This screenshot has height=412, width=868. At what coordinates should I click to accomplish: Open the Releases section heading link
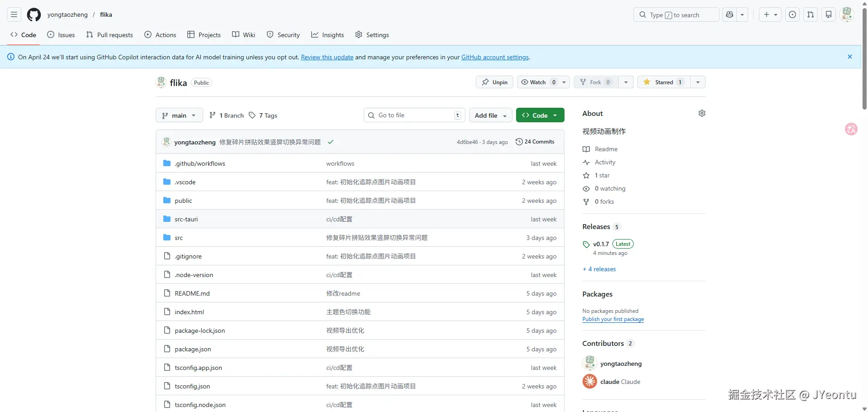click(x=596, y=227)
